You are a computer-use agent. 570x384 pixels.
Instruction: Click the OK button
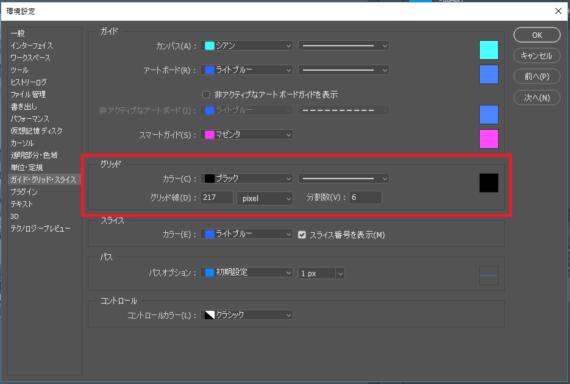click(x=537, y=35)
